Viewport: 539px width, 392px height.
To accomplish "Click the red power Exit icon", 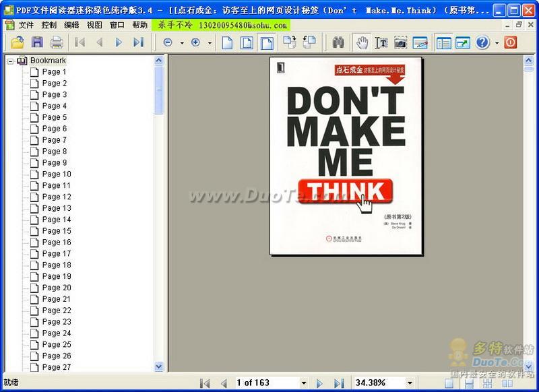I will click(510, 42).
